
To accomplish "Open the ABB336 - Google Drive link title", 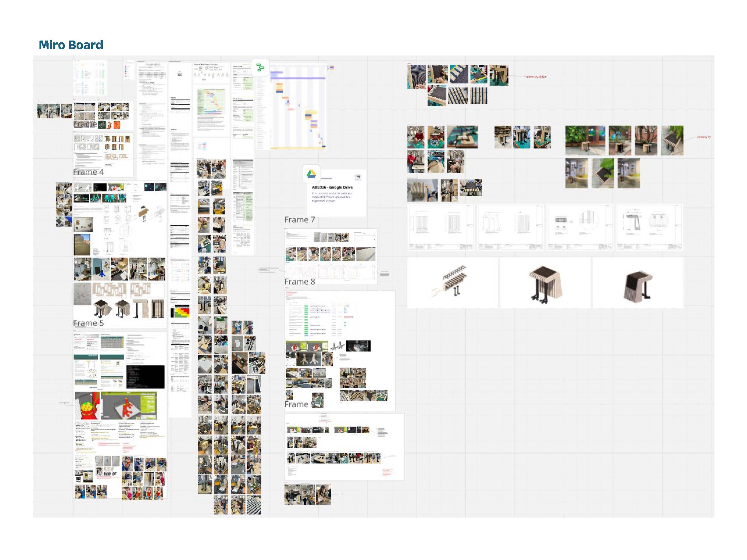I will [332, 187].
